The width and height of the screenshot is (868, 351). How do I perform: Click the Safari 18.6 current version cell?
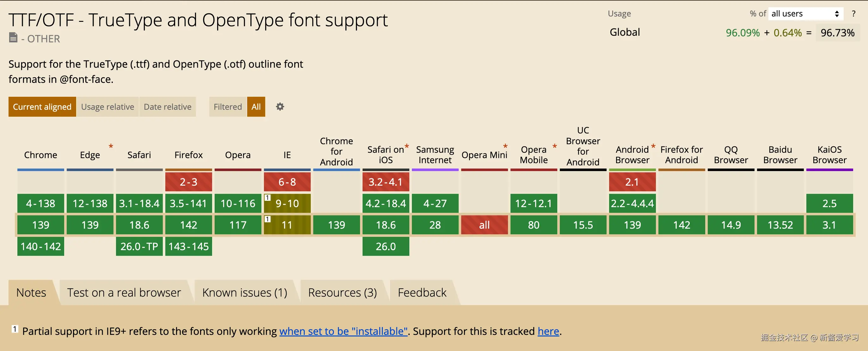point(139,225)
